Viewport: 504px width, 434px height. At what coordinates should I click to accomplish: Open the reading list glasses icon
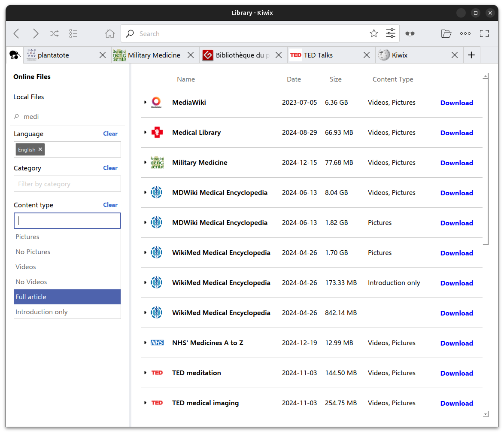(x=410, y=33)
